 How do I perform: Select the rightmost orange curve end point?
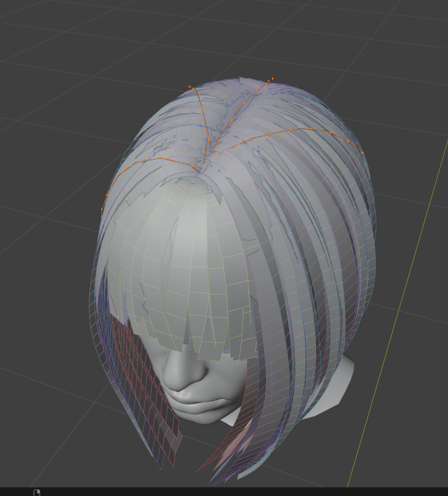point(362,153)
